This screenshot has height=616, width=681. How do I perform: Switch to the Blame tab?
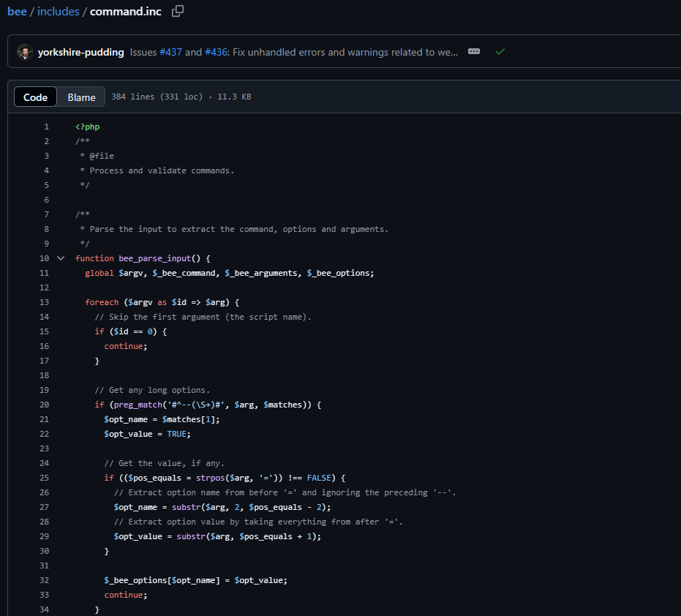tap(81, 97)
